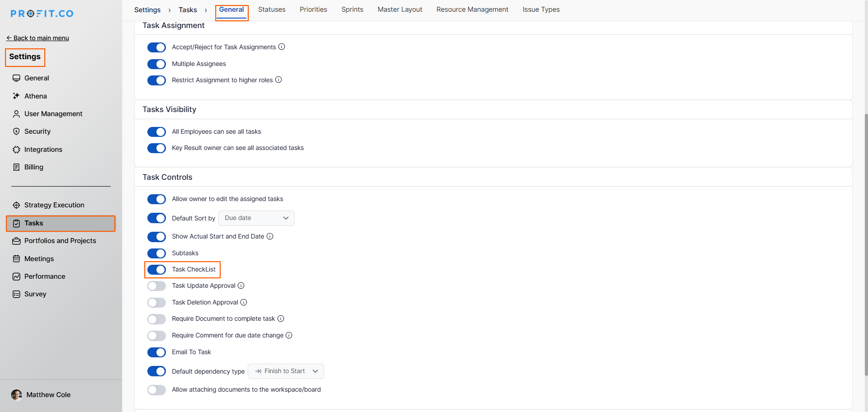
Task: Enable attaching documents to the workspace/board
Action: (156, 390)
